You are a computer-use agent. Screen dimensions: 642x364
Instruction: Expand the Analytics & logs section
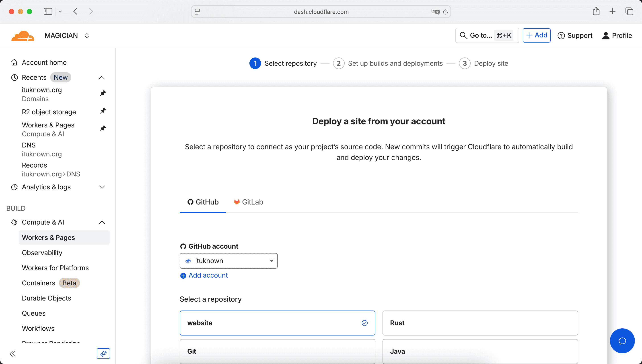click(102, 187)
